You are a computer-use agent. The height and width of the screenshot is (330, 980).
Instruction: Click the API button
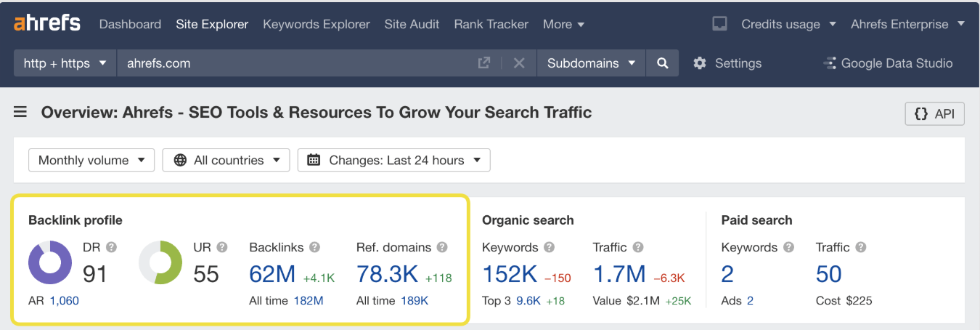pyautogui.click(x=934, y=114)
